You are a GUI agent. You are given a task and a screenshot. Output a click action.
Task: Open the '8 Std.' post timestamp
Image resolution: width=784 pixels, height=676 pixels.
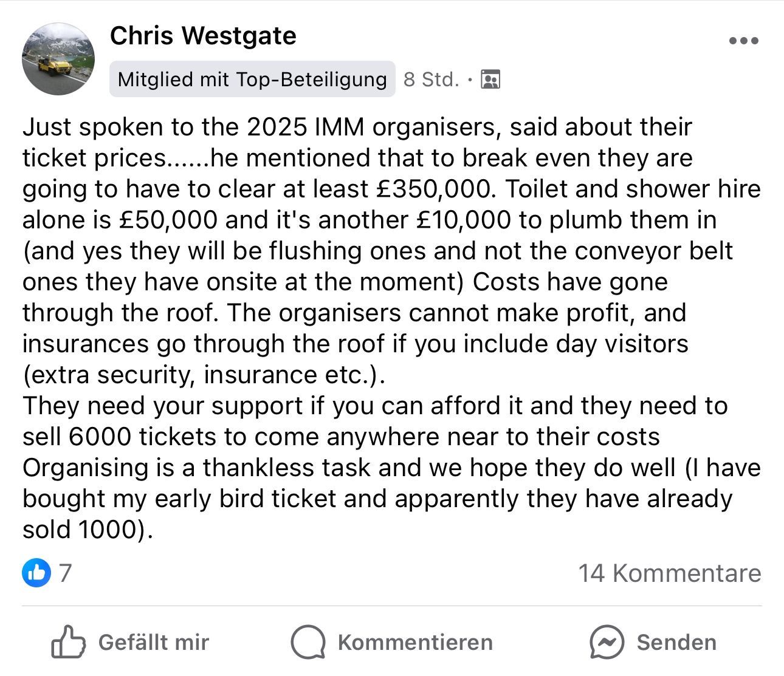tap(431, 80)
